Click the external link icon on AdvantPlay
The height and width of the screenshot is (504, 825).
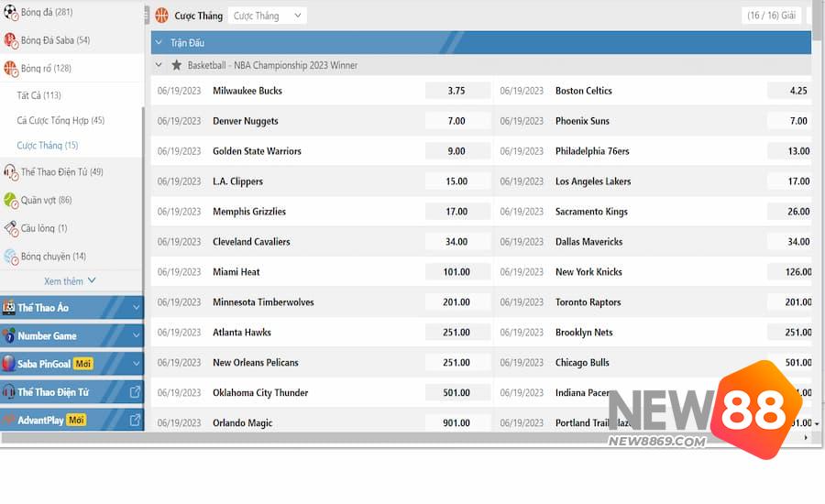coord(135,421)
